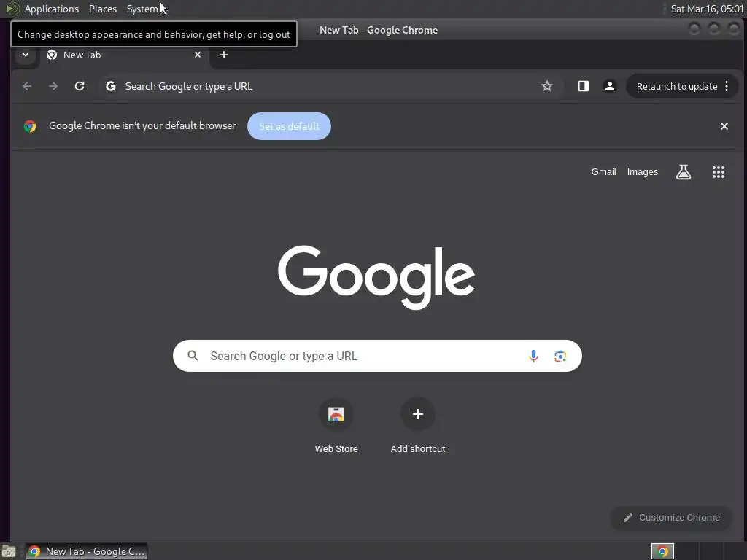
Task: Open Gmail link
Action: tap(603, 172)
